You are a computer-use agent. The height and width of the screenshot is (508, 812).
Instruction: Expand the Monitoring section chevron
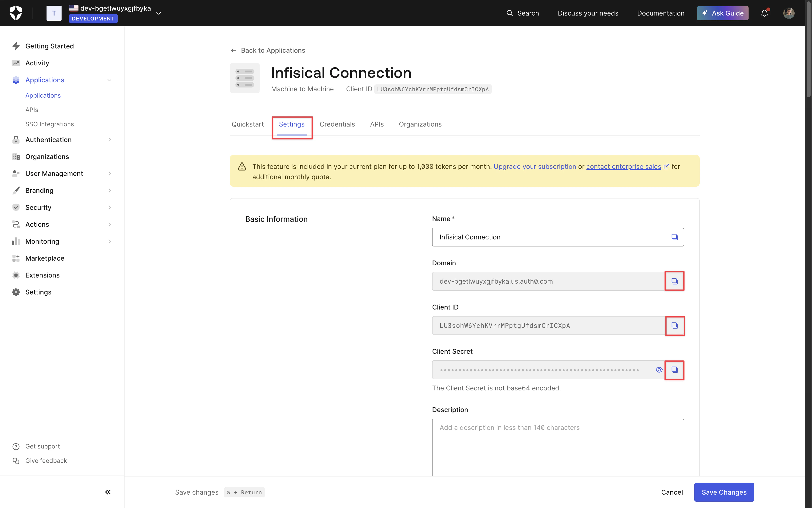109,241
